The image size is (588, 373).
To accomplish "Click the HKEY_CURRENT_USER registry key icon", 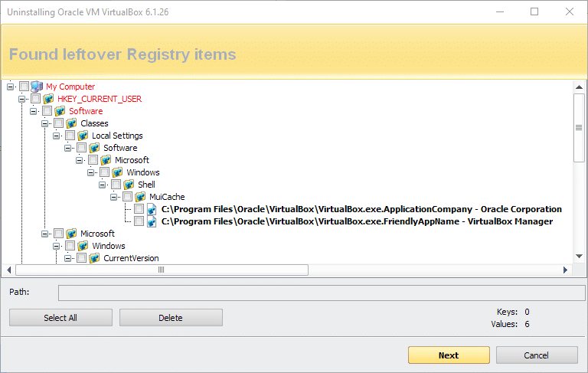I will [x=48, y=99].
